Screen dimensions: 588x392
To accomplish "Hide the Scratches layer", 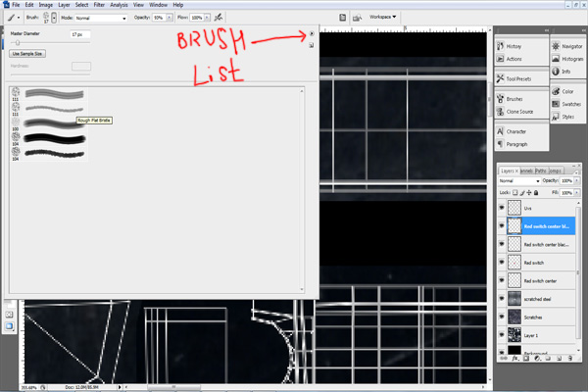I will [x=502, y=317].
